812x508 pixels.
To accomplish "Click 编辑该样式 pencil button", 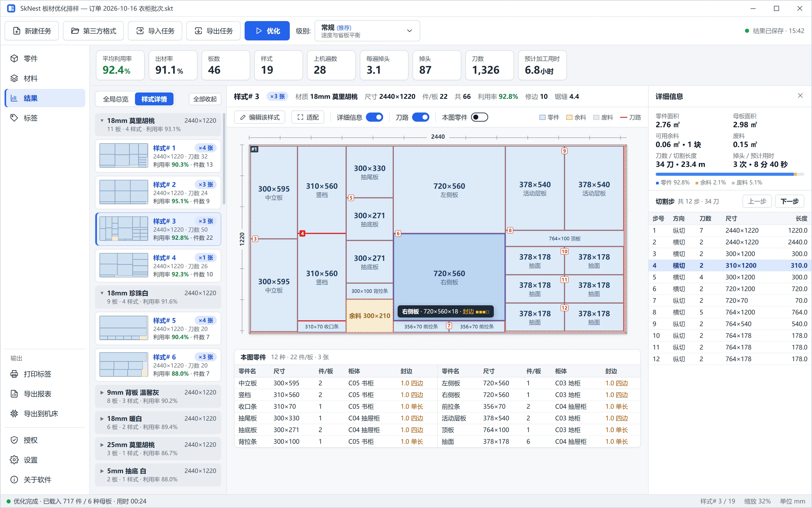I will pyautogui.click(x=260, y=117).
